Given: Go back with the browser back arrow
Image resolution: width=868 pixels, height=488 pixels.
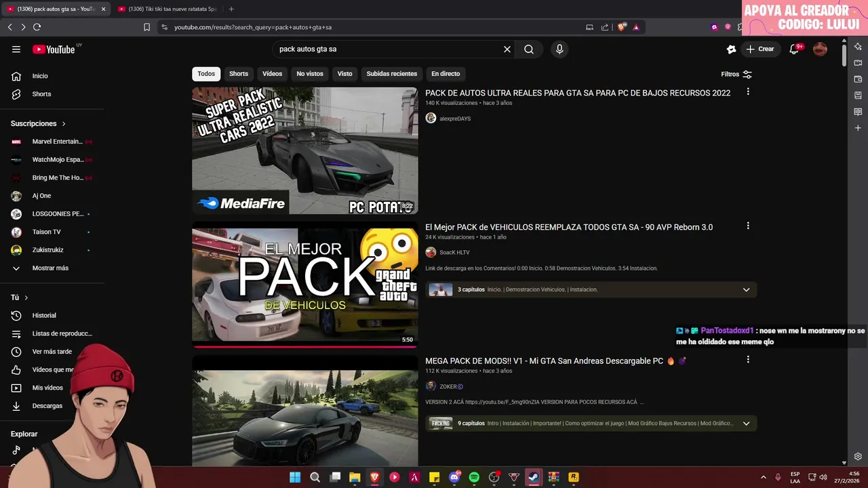Looking at the screenshot, I should [9, 27].
